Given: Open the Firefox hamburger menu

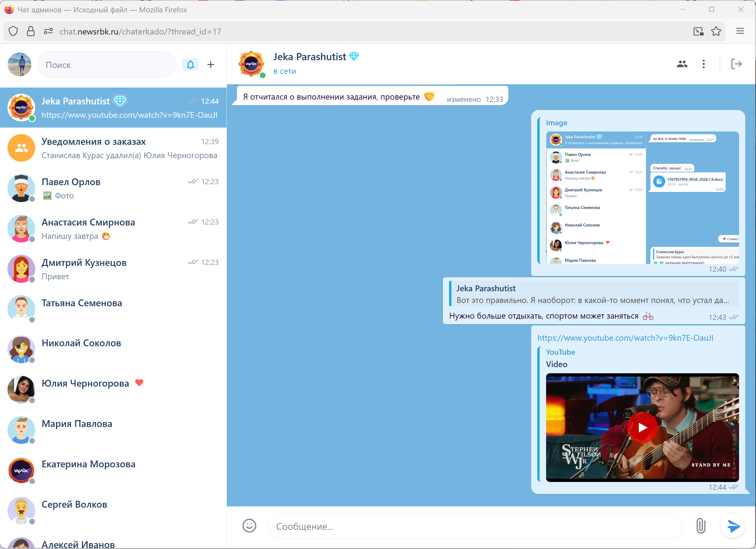Looking at the screenshot, I should tap(740, 31).
